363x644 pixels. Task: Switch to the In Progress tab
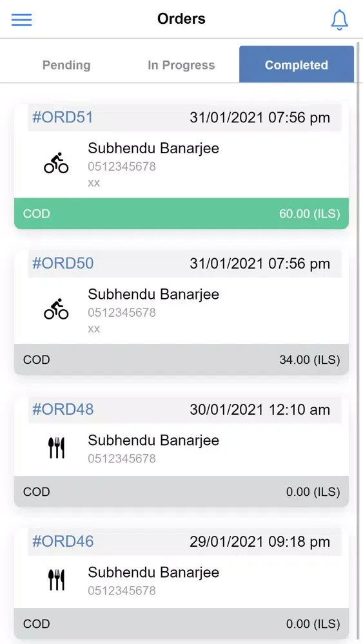point(181,65)
